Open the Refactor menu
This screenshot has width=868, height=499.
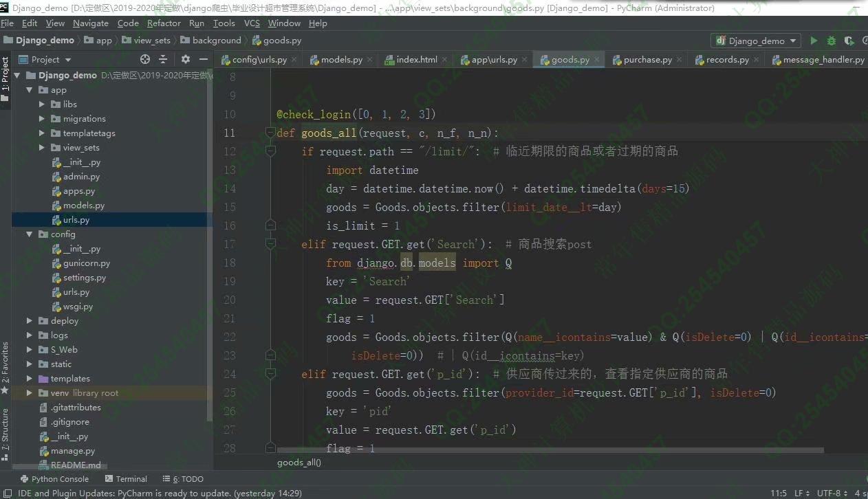[x=164, y=23]
